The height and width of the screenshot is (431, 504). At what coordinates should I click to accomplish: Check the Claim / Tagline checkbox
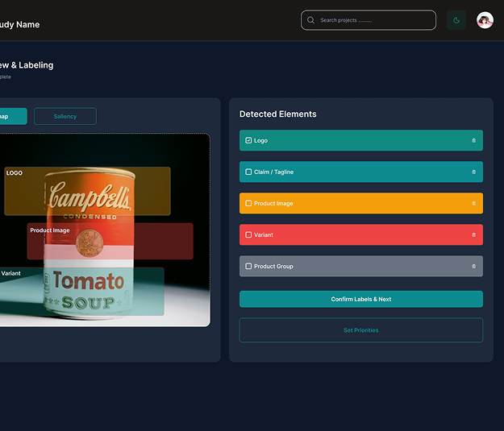[x=248, y=172]
